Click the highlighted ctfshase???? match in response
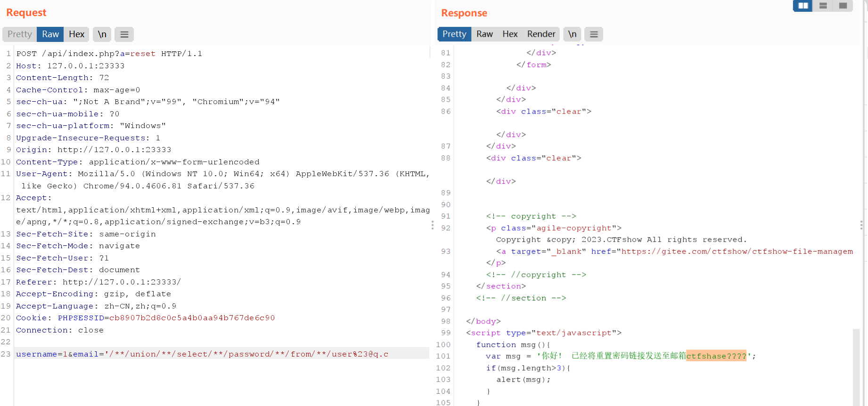 [716, 356]
